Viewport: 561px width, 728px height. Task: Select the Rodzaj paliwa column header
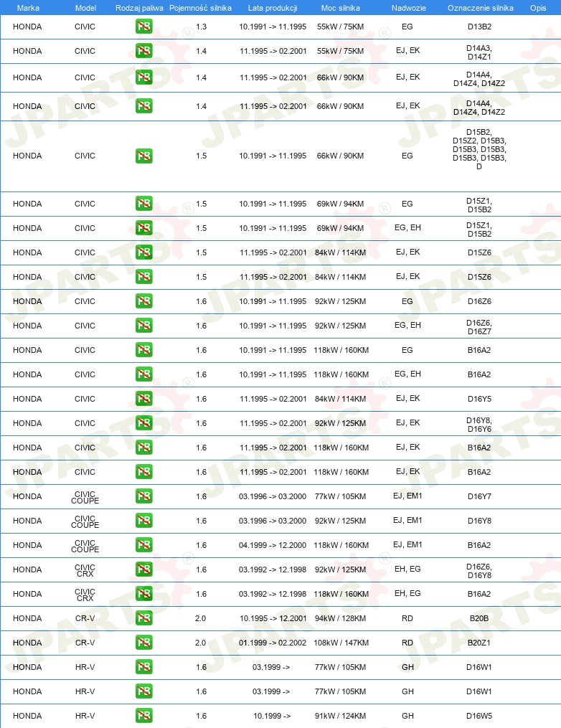click(139, 8)
